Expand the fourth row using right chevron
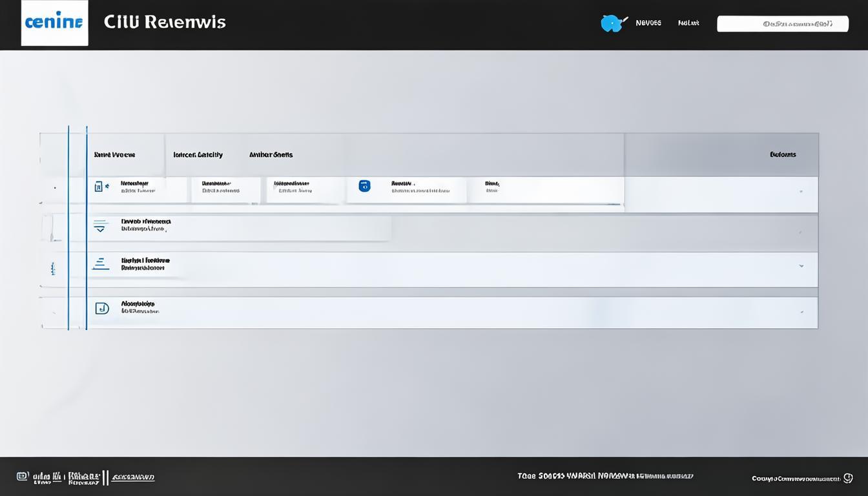 (801, 312)
